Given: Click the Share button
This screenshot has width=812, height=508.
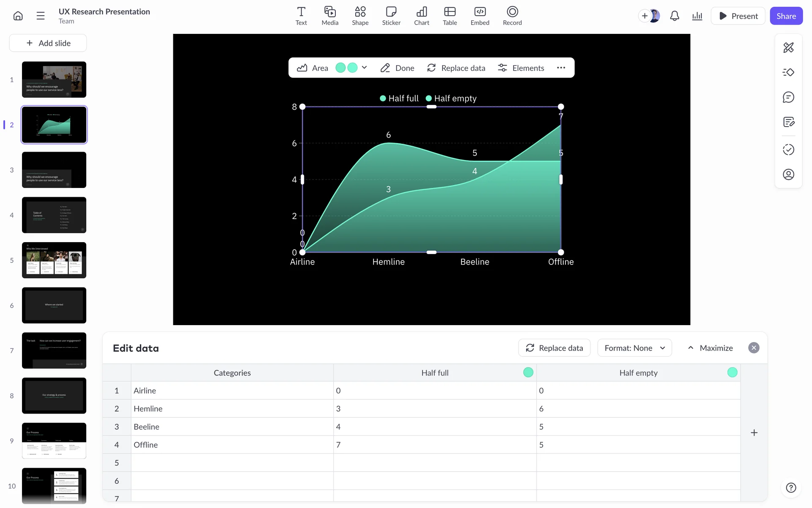Looking at the screenshot, I should tap(786, 16).
